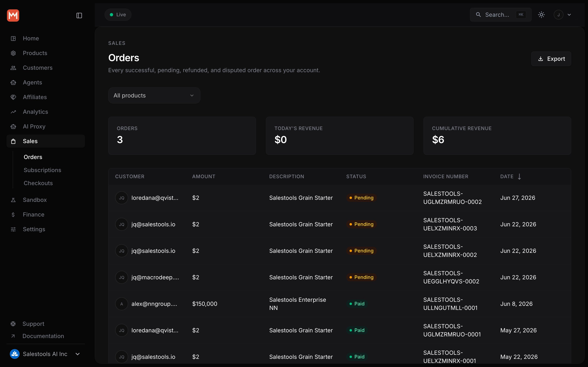Open the user avatar J dropdown
This screenshot has width=588, height=367.
[562, 15]
